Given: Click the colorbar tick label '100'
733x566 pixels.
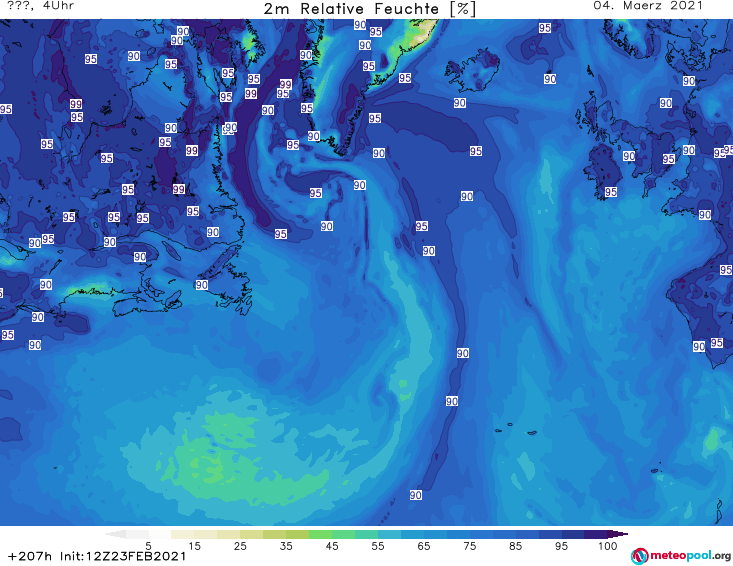Looking at the screenshot, I should pyautogui.click(x=608, y=546).
